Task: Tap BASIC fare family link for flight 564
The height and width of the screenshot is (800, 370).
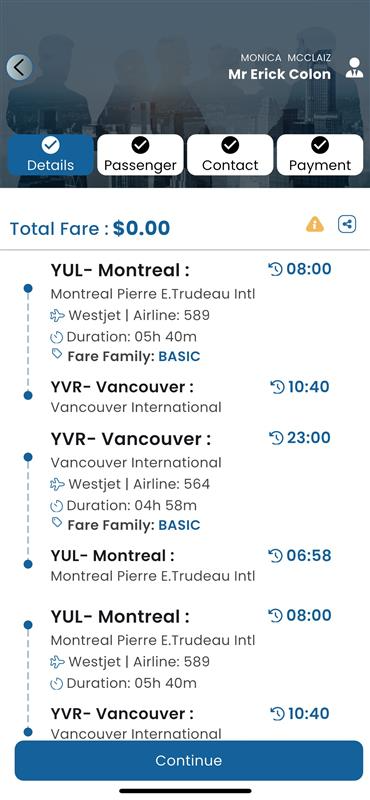Action: (179, 525)
